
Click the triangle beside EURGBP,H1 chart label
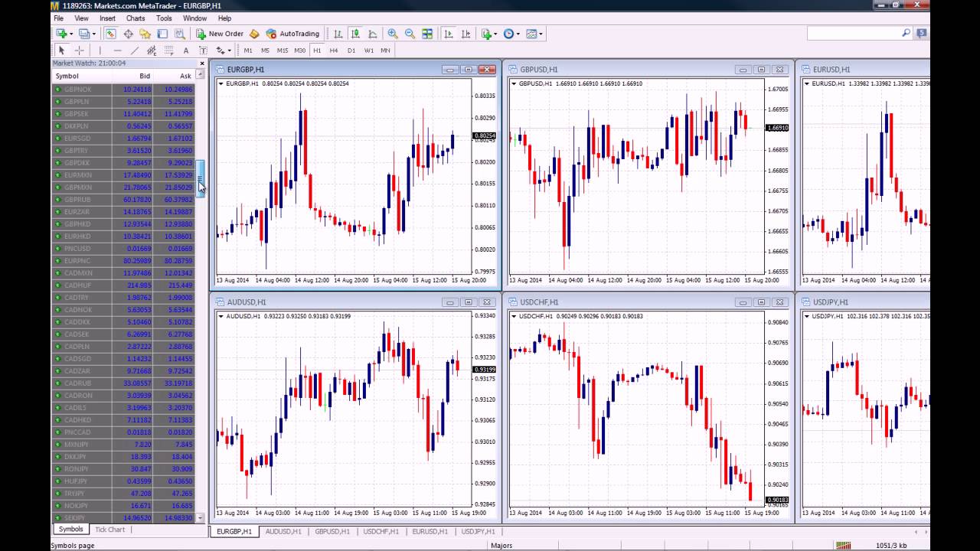point(221,83)
